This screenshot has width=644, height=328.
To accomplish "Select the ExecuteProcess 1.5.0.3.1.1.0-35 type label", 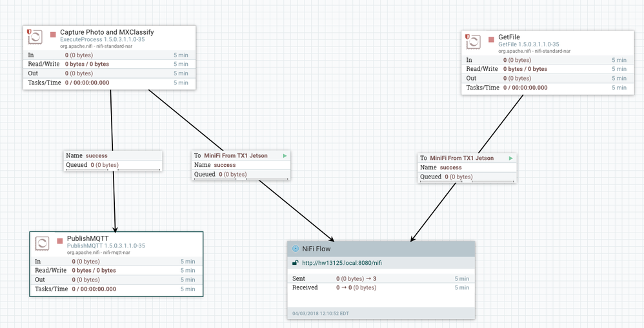I will pyautogui.click(x=102, y=39).
